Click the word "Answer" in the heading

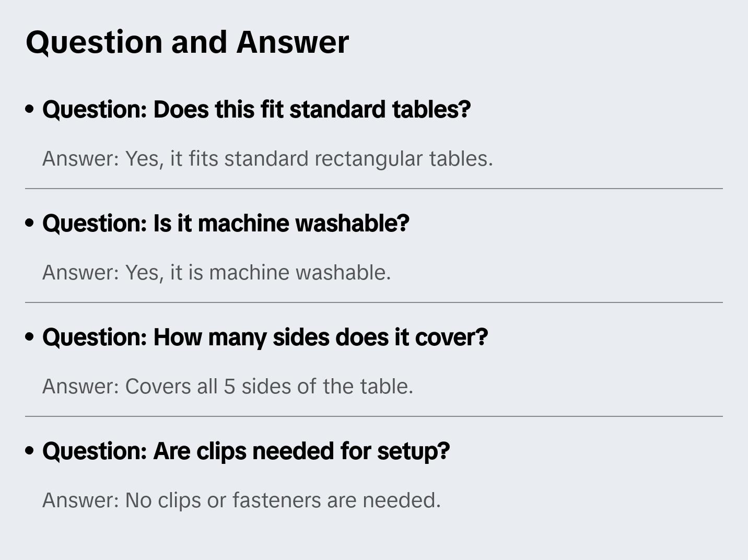coord(293,42)
